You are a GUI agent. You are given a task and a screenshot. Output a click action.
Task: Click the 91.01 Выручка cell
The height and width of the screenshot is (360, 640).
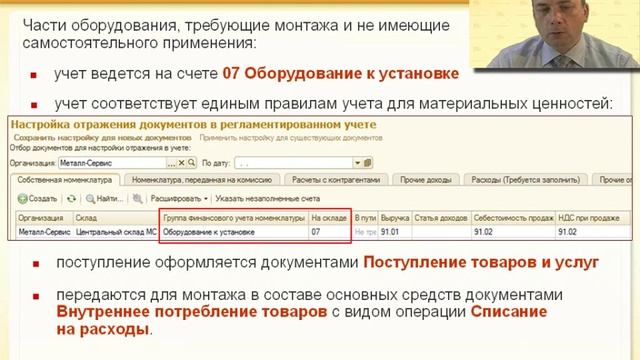click(x=395, y=232)
